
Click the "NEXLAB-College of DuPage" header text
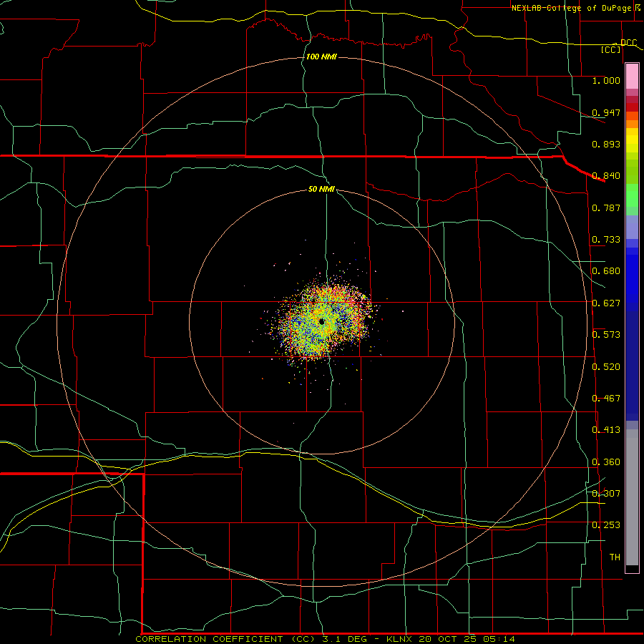pos(572,8)
